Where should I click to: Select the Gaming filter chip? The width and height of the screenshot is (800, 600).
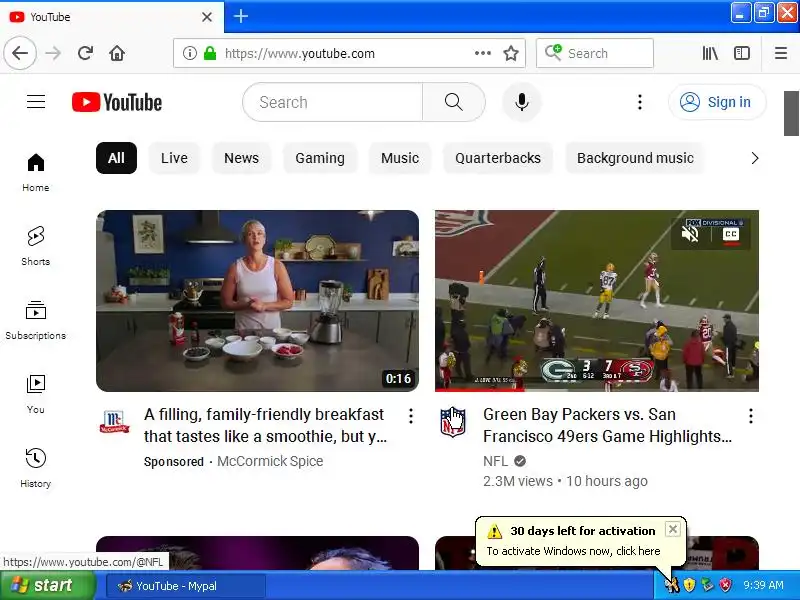pyautogui.click(x=320, y=158)
